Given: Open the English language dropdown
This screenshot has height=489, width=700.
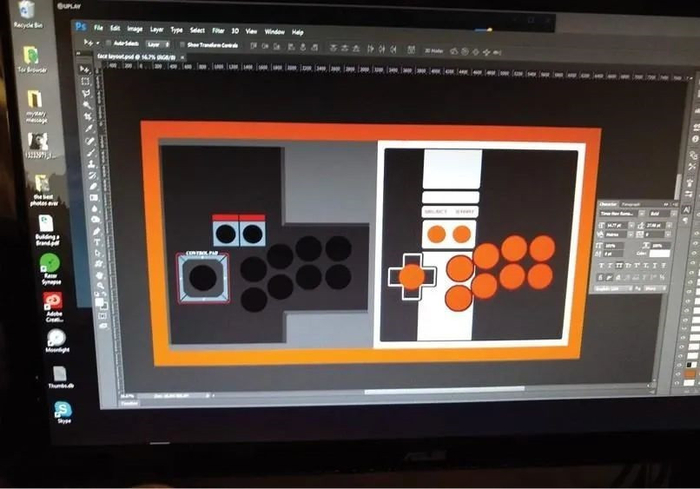Looking at the screenshot, I should point(615,289).
